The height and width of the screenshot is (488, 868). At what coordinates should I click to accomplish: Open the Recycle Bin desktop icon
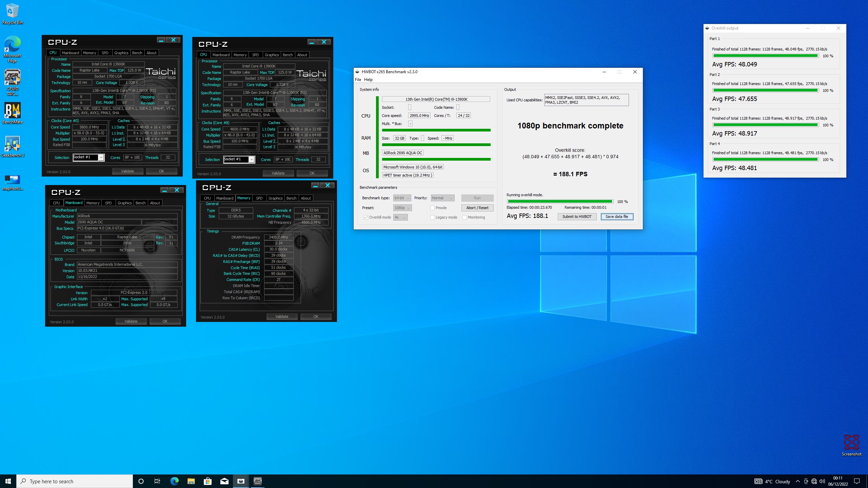coord(13,14)
